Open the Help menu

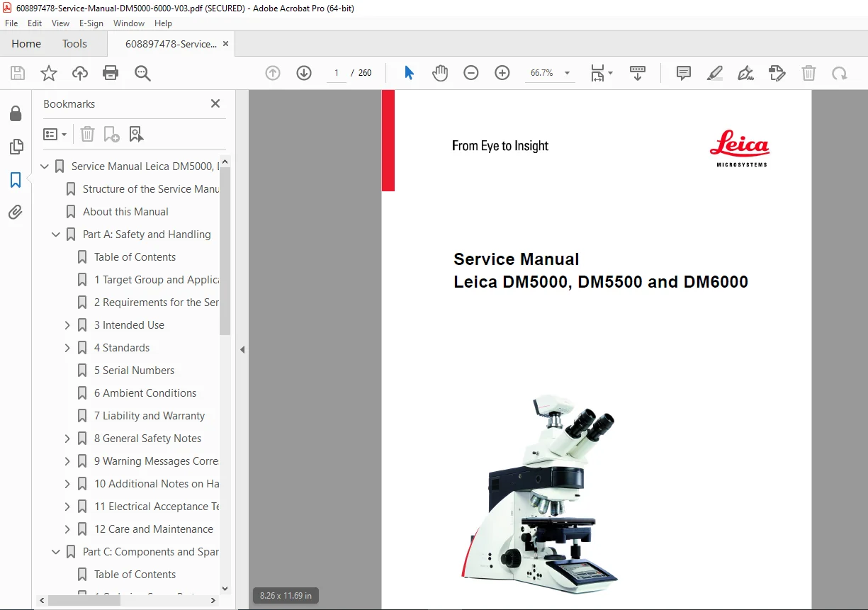tap(163, 23)
